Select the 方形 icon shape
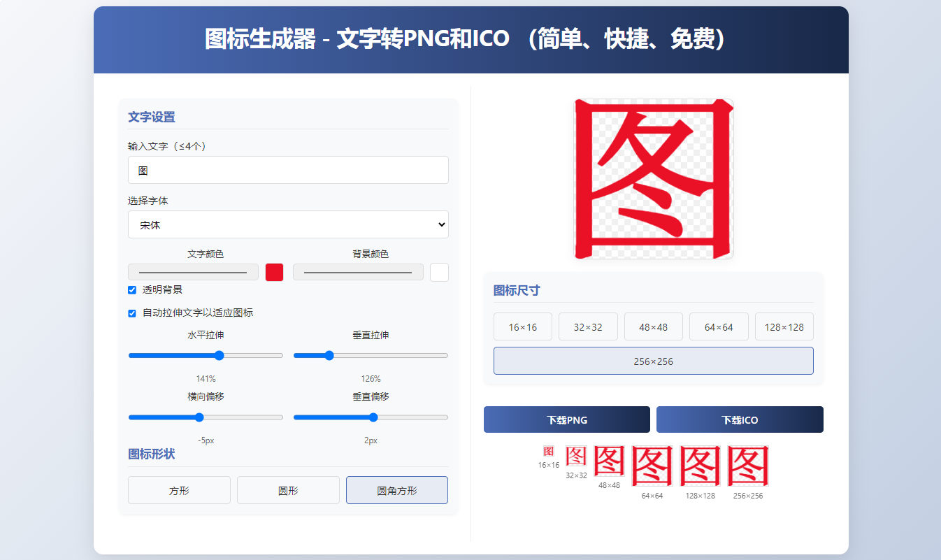The width and height of the screenshot is (941, 560). (x=179, y=490)
